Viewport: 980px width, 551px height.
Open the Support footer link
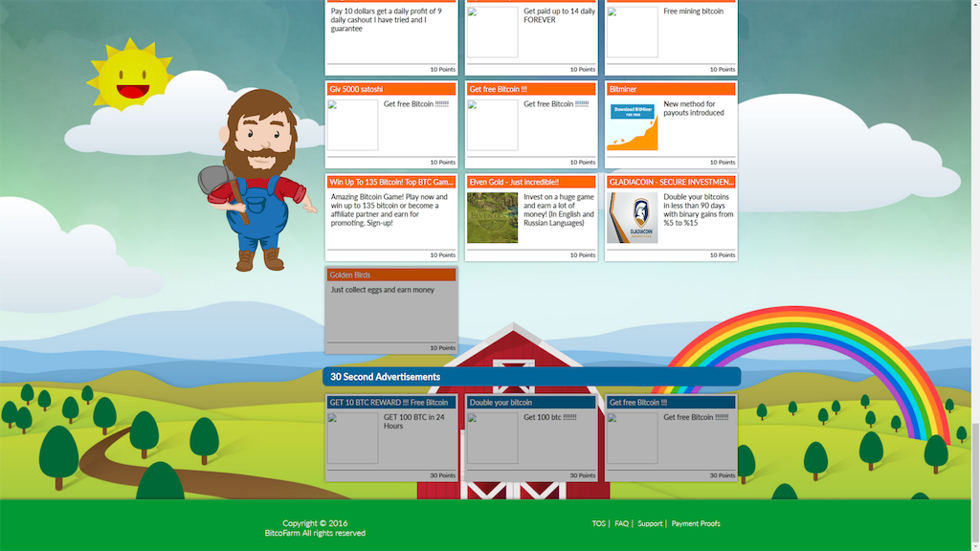tap(650, 523)
